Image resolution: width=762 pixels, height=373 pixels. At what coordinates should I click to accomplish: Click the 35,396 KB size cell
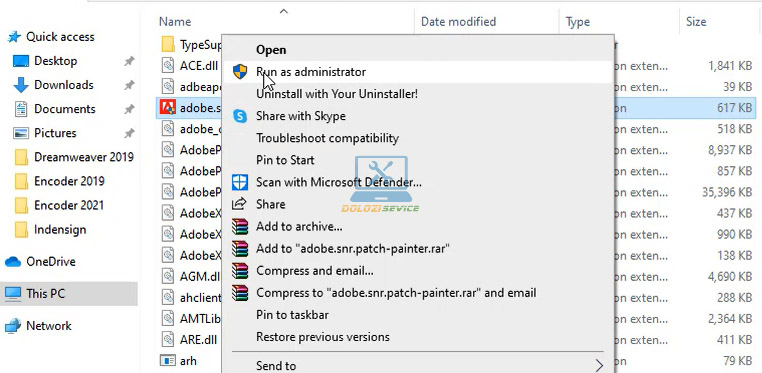727,192
